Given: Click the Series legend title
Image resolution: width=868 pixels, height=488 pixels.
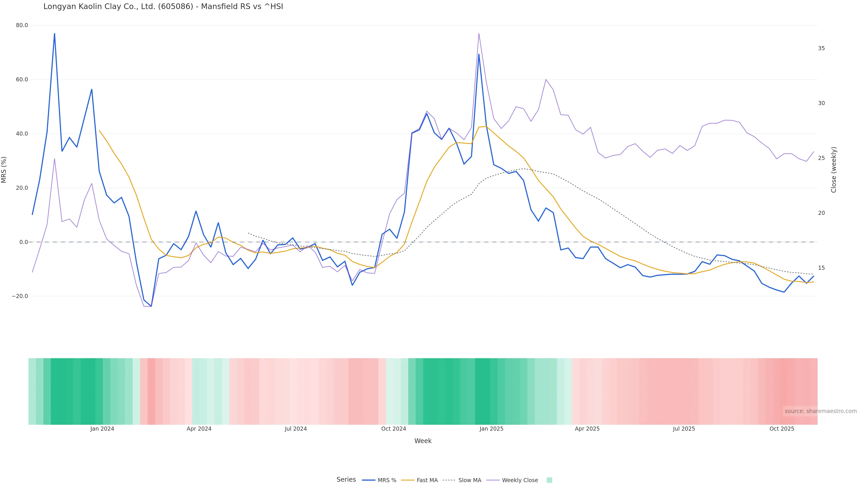Looking at the screenshot, I should pos(346,480).
